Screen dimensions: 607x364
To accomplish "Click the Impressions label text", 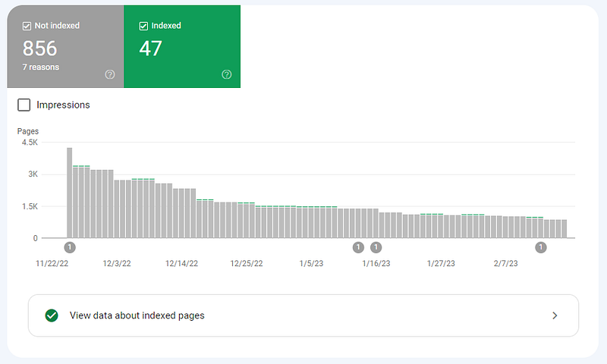I will (63, 105).
